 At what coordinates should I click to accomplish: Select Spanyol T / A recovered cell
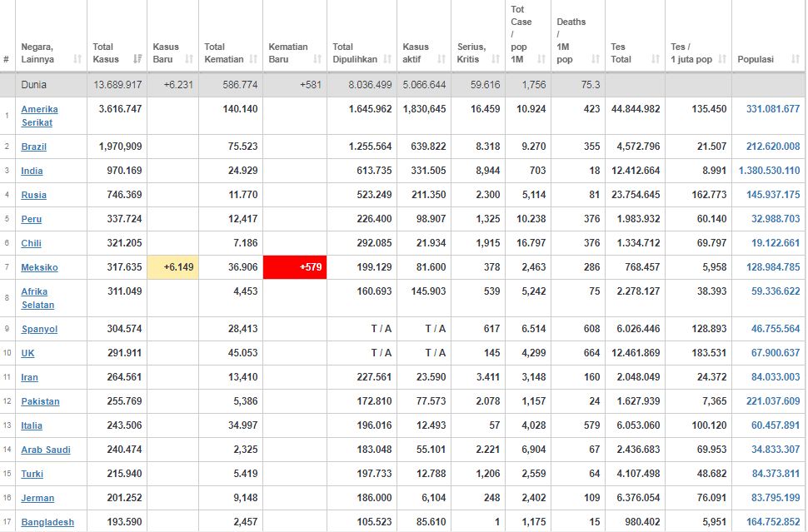click(382, 329)
